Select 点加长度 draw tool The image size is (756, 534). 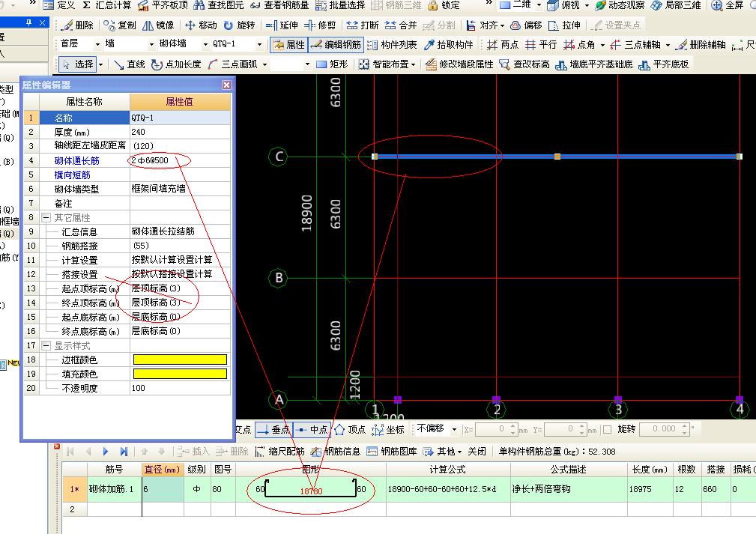[177, 64]
